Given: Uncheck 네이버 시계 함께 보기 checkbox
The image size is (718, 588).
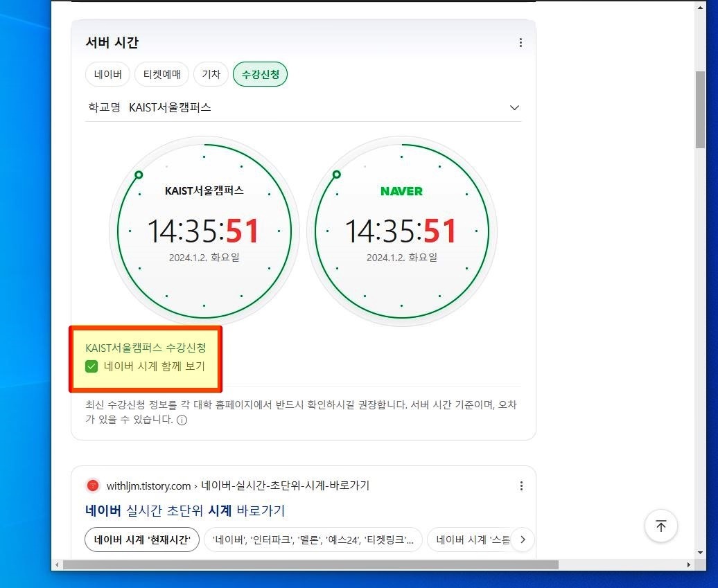Looking at the screenshot, I should [91, 366].
